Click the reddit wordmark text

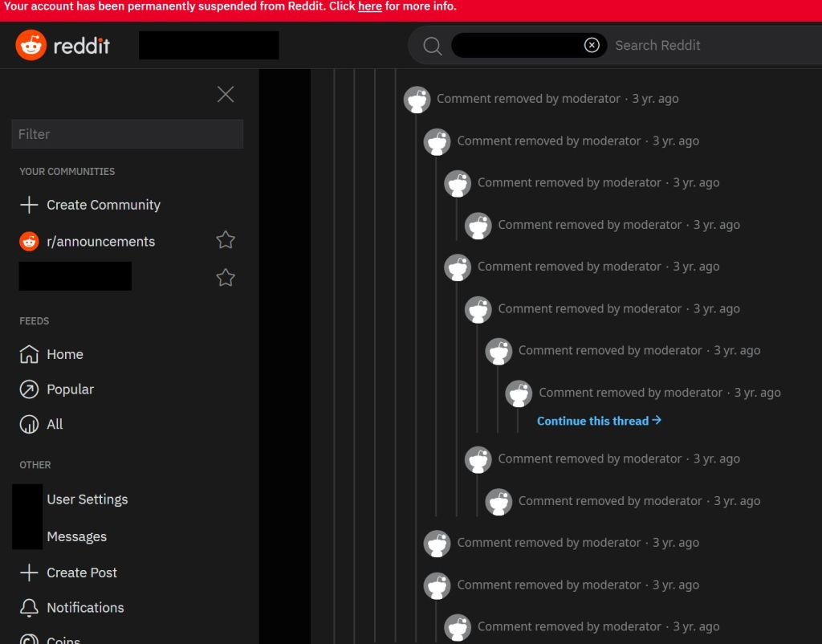coord(82,46)
